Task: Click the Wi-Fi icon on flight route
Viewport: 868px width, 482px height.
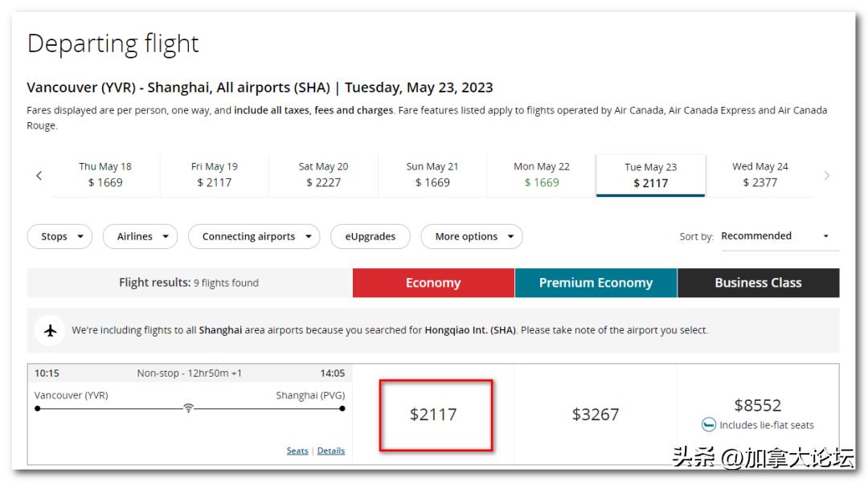Action: coord(188,408)
